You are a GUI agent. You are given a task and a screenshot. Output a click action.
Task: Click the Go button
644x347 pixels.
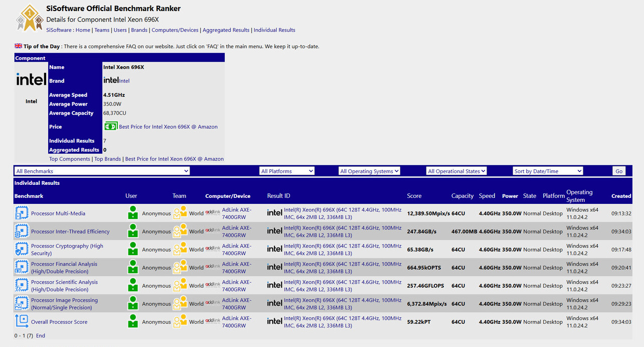(619, 171)
